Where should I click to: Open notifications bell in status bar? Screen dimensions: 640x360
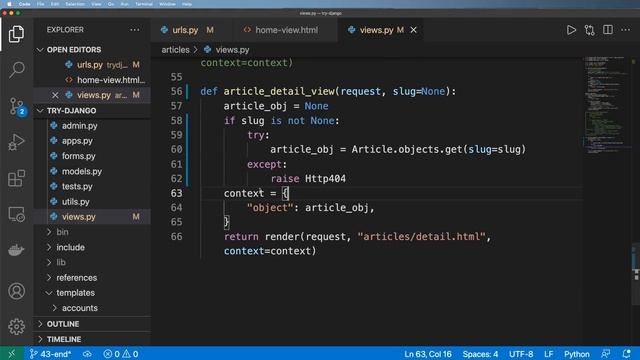[627, 354]
